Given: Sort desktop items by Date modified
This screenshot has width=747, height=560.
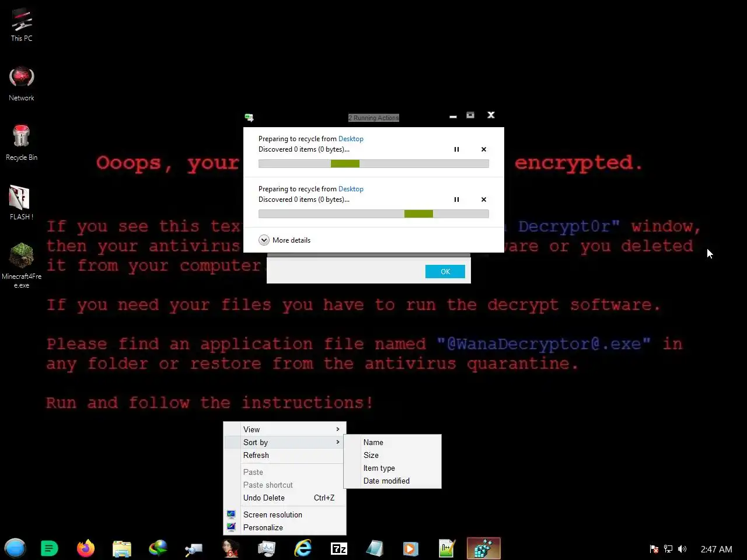Looking at the screenshot, I should [x=392, y=481].
